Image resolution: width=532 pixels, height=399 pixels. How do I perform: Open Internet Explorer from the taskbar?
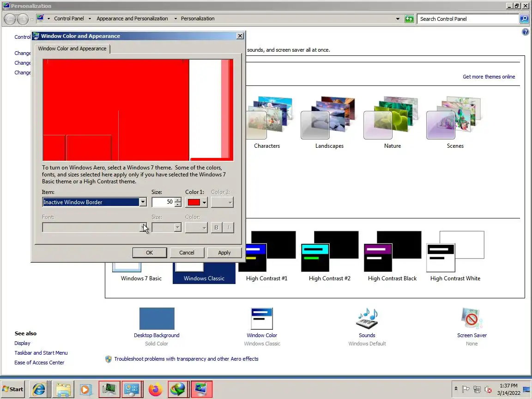tap(39, 389)
